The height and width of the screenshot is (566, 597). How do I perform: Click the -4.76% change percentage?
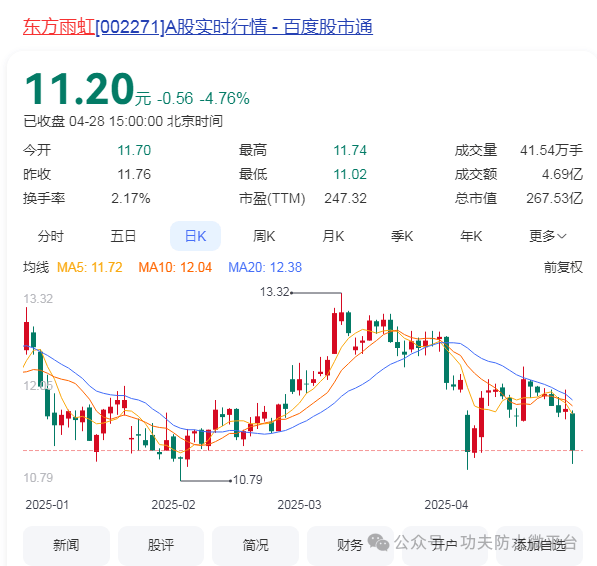pyautogui.click(x=225, y=98)
